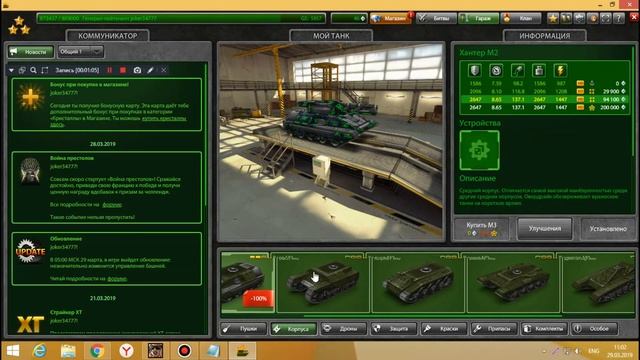Image resolution: width=640 pixels, height=360 pixels.
Task: Toggle the sound icon in top bar
Action: [592, 18]
